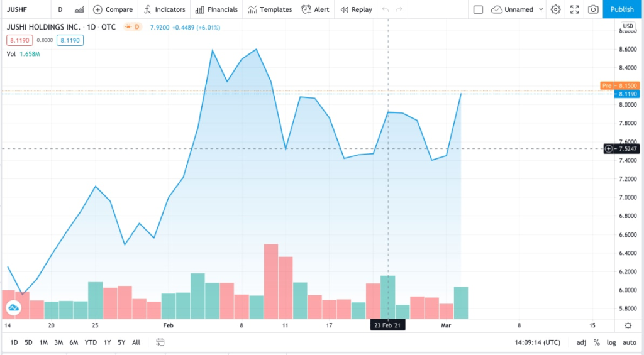The image size is (644, 355).
Task: Select the All time range
Action: (136, 342)
